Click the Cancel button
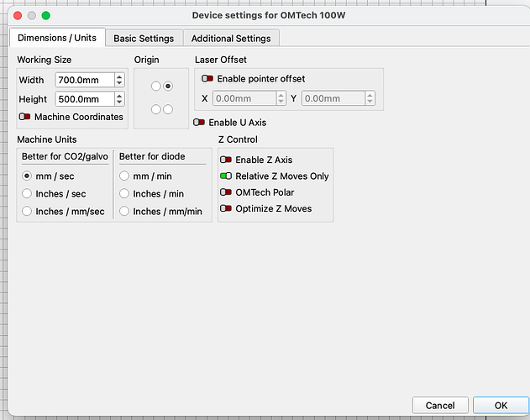This screenshot has width=530, height=420. [x=439, y=406]
